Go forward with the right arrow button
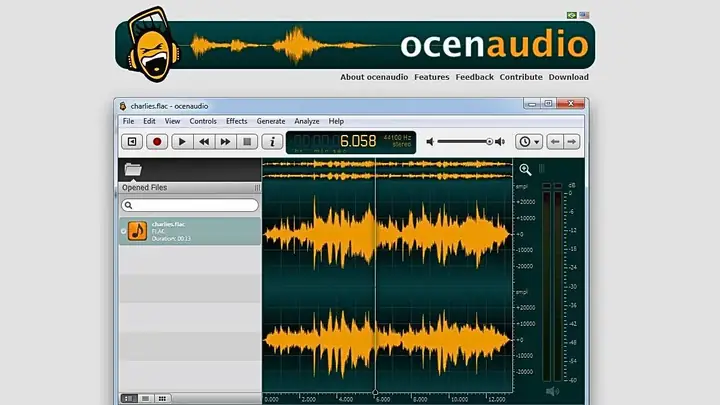 [571, 141]
